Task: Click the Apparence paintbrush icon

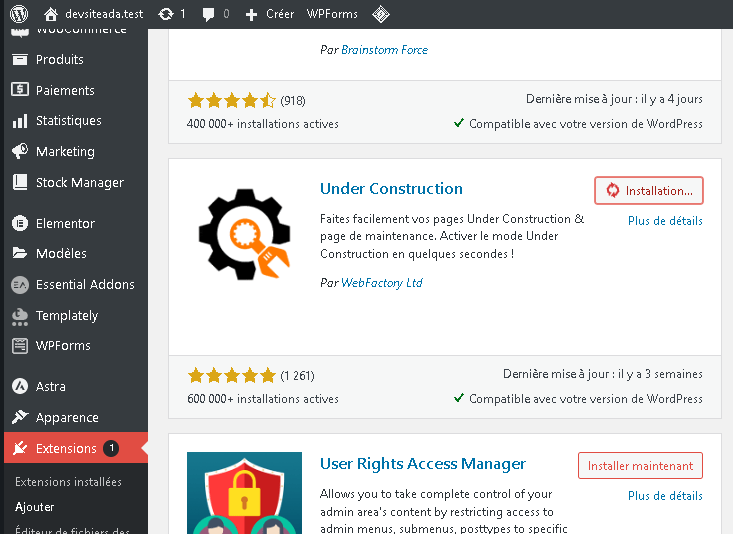Action: click(x=20, y=417)
